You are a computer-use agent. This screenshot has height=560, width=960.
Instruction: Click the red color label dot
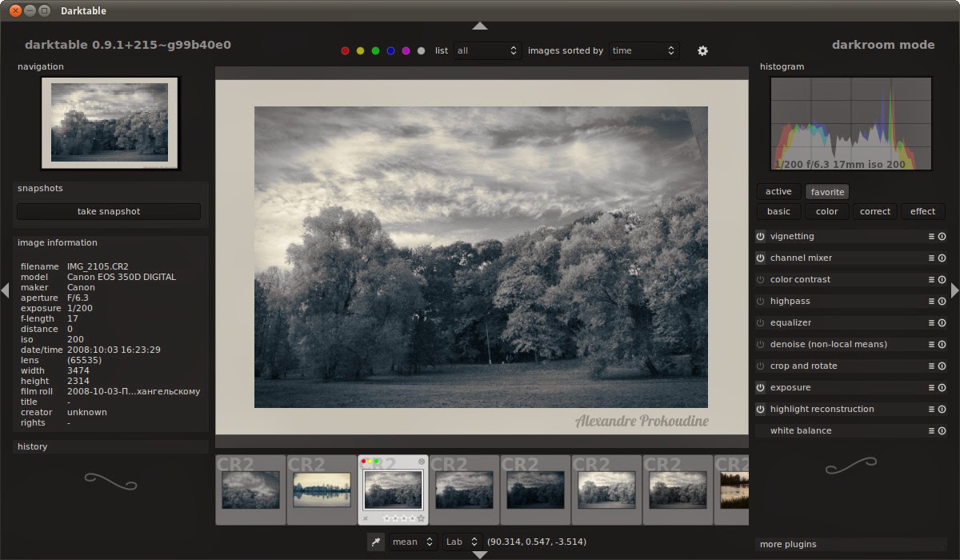345,50
